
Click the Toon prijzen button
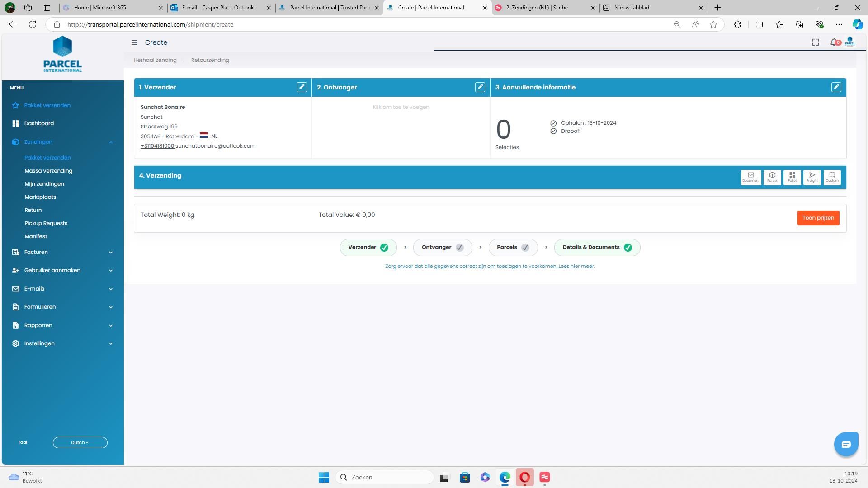tap(818, 218)
